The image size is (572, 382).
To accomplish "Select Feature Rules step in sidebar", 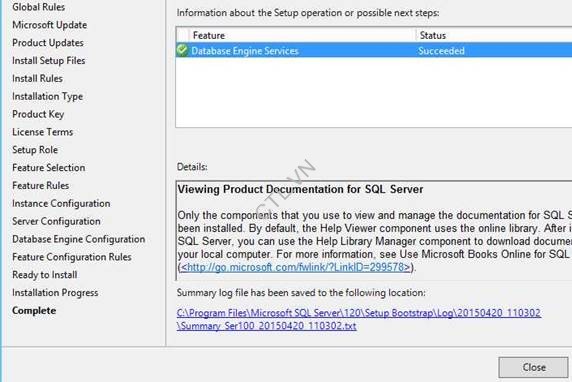I will coord(40,186).
